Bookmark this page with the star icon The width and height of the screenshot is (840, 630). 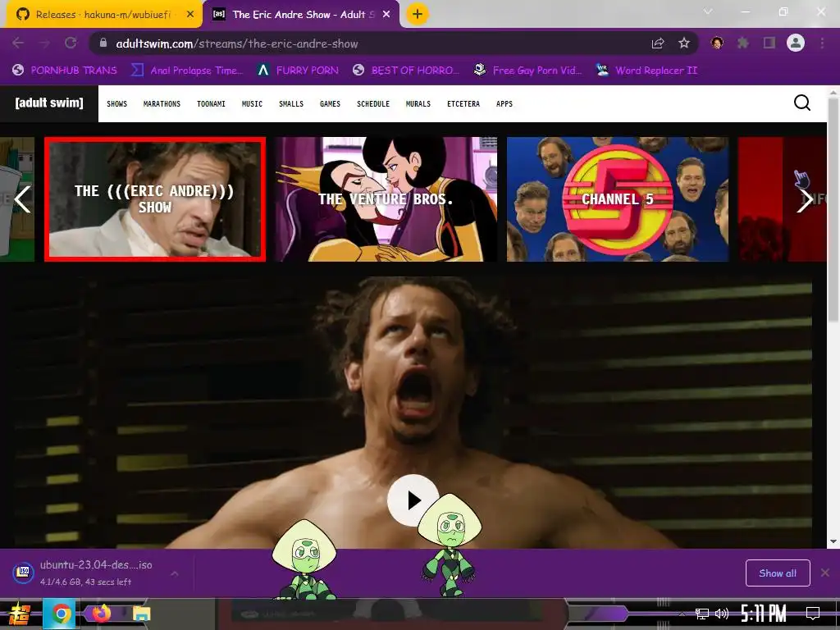point(684,43)
